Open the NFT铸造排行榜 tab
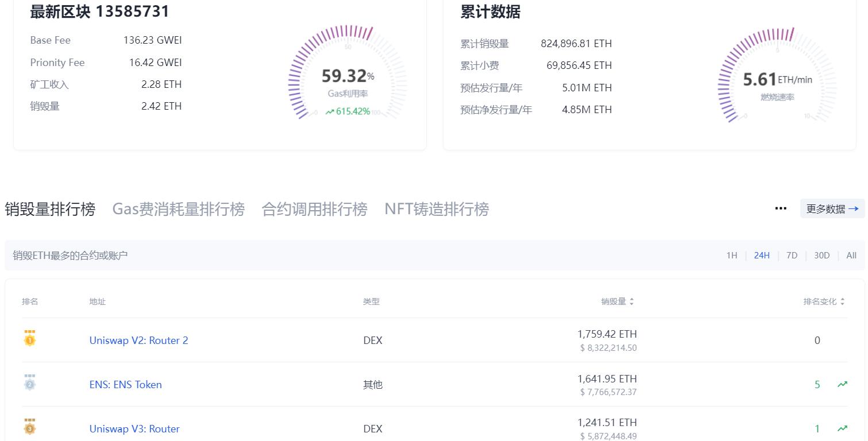Viewport: 868px width, 441px height. coord(437,208)
